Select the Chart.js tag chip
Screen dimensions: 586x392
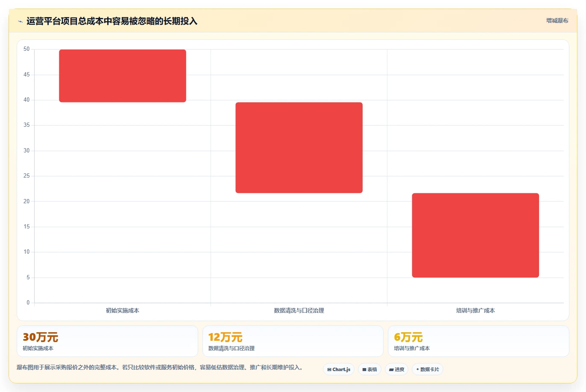coord(339,369)
